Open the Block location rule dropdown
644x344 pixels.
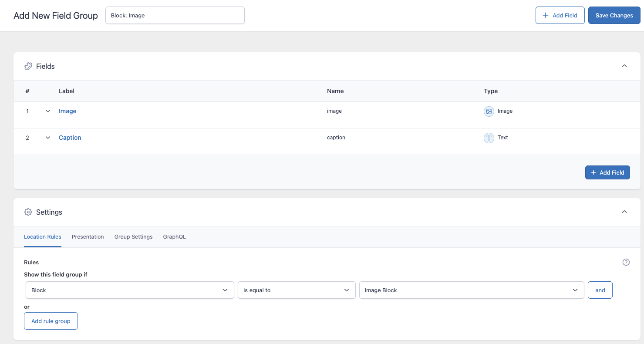pos(130,290)
